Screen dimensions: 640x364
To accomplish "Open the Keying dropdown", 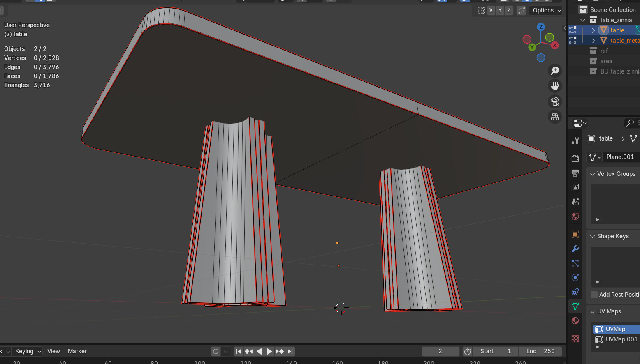I will (28, 351).
